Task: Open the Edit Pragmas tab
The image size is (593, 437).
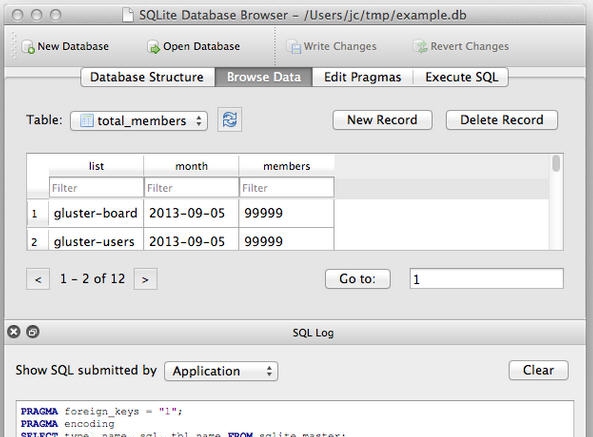Action: (x=363, y=77)
